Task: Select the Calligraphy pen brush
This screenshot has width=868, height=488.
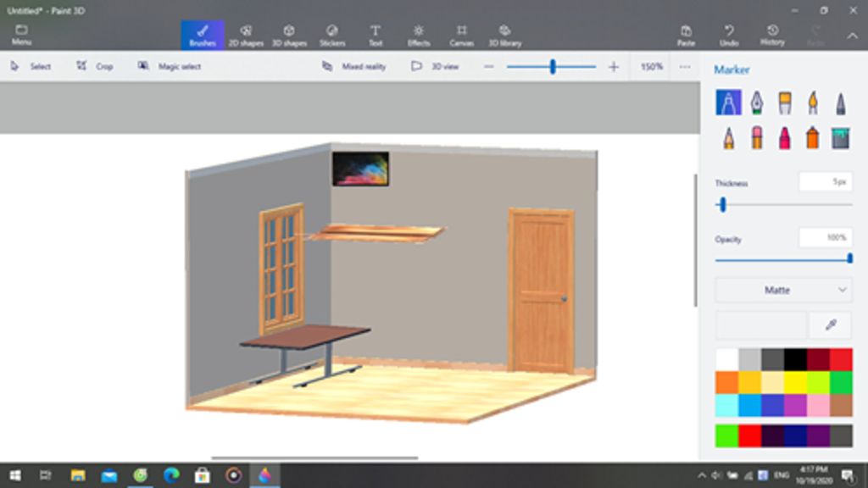Action: pyautogui.click(x=756, y=103)
